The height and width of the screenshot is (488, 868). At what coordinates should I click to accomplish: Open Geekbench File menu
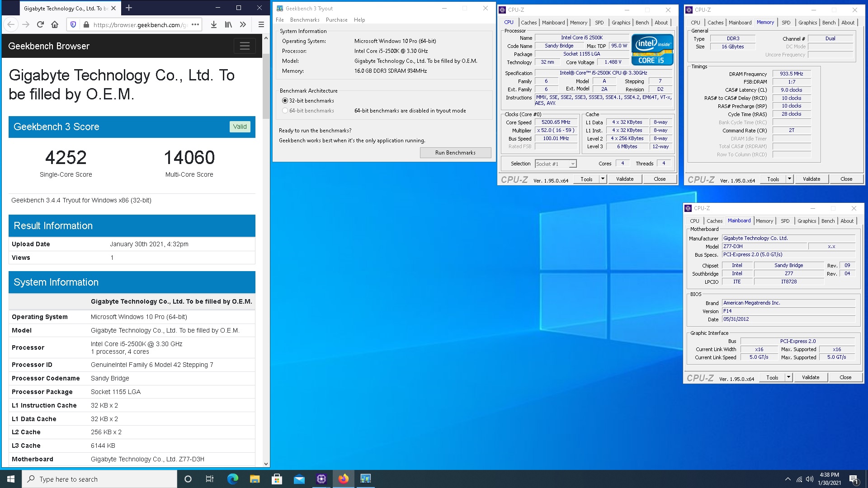(x=280, y=20)
